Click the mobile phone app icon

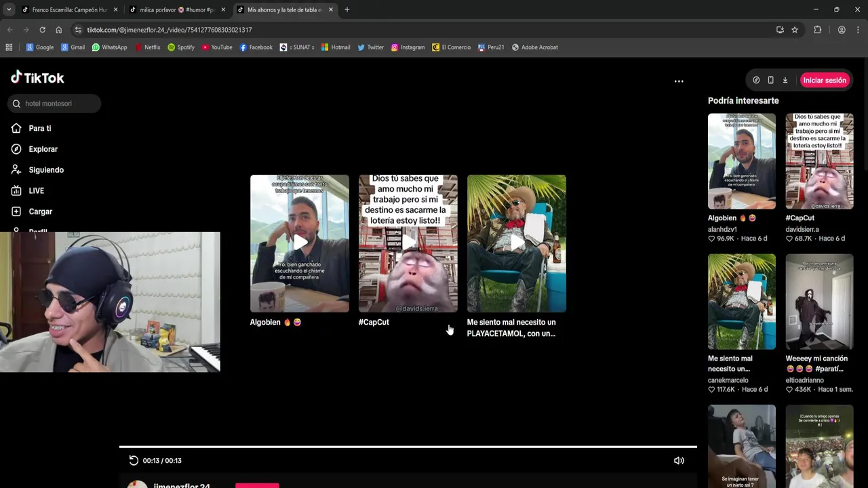pos(770,80)
